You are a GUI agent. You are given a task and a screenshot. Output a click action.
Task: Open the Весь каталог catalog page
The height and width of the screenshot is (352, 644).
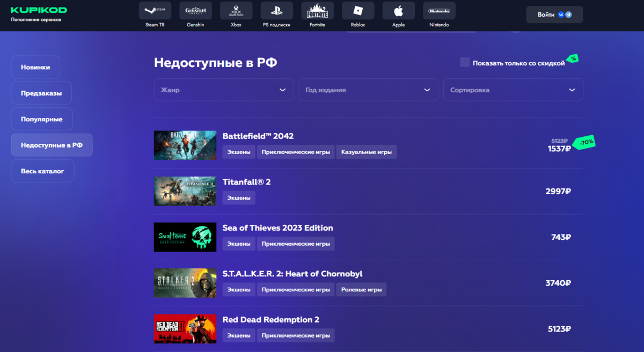tap(42, 171)
